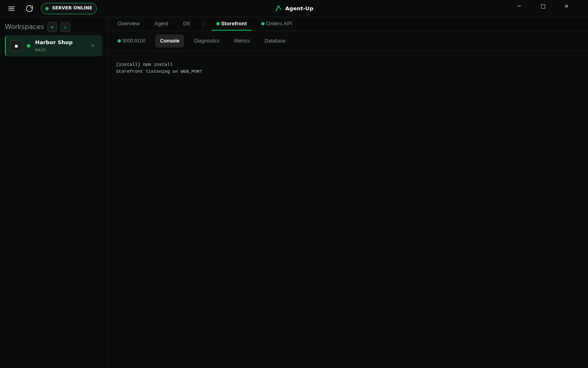The width and height of the screenshot is (588, 368).
Task: Maximize the Agent-Up window
Action: (543, 6)
